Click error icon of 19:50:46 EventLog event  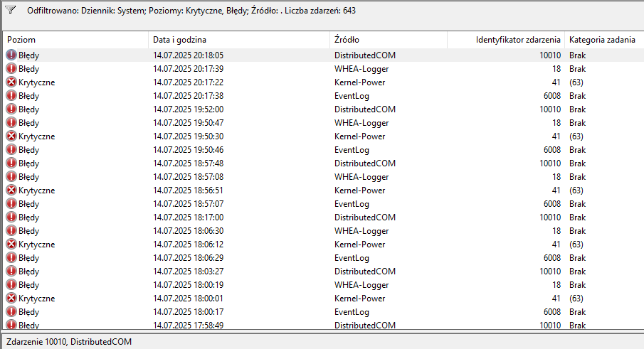[11, 150]
